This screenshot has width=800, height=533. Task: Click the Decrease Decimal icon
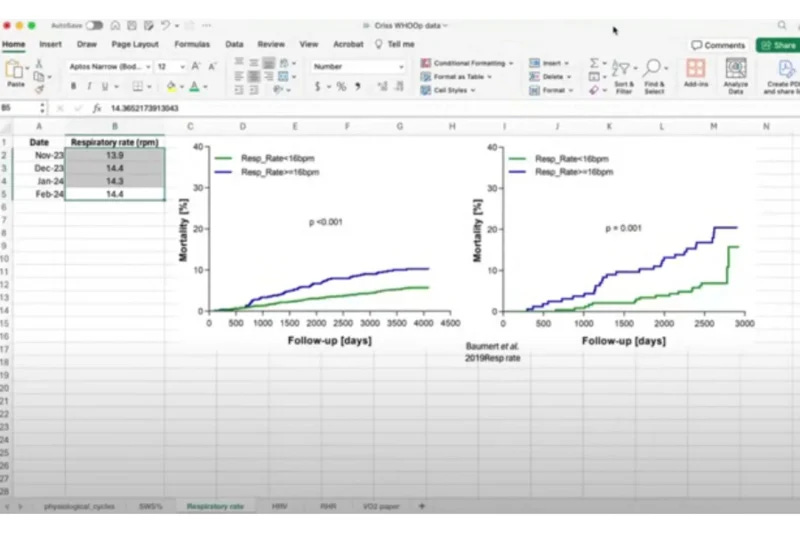[399, 87]
